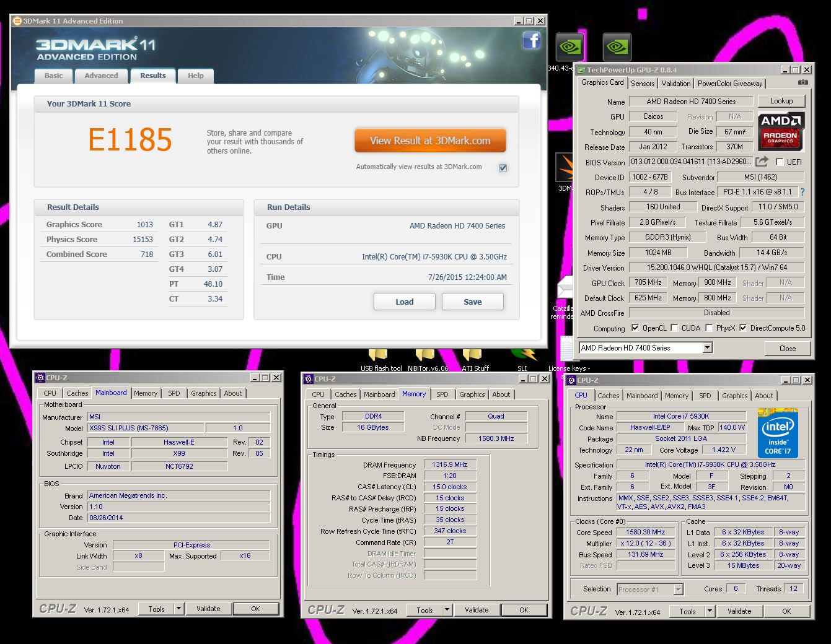The image size is (831, 644).
Task: Click the Physics Score value 15153
Action: coord(143,240)
